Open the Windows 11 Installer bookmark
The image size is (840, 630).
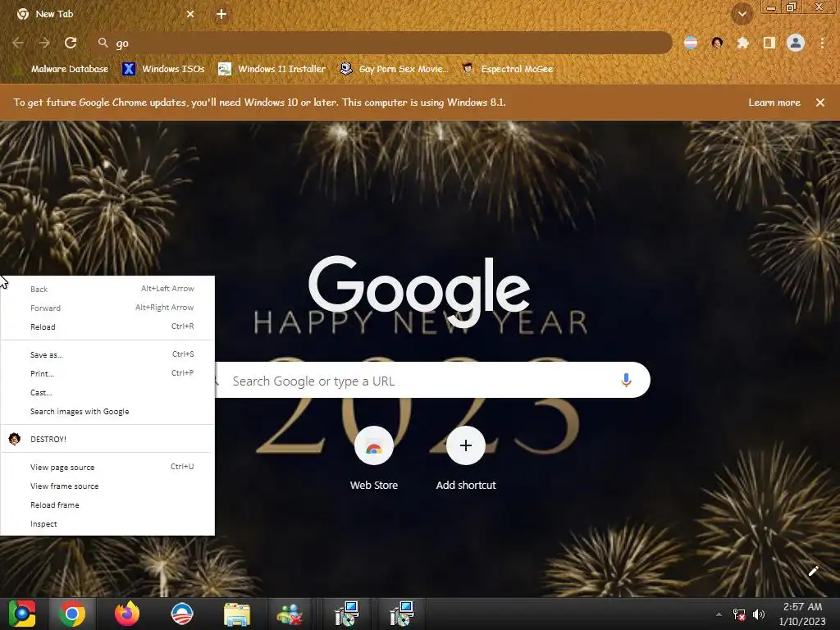point(272,69)
